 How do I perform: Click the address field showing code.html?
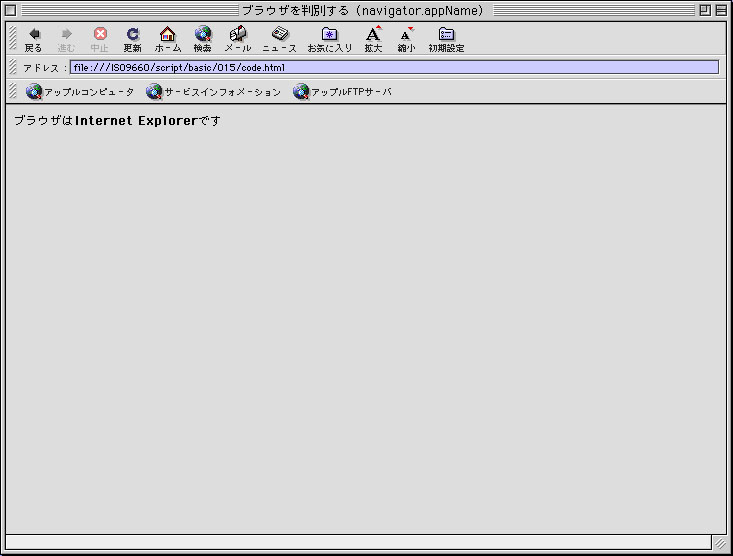point(394,67)
